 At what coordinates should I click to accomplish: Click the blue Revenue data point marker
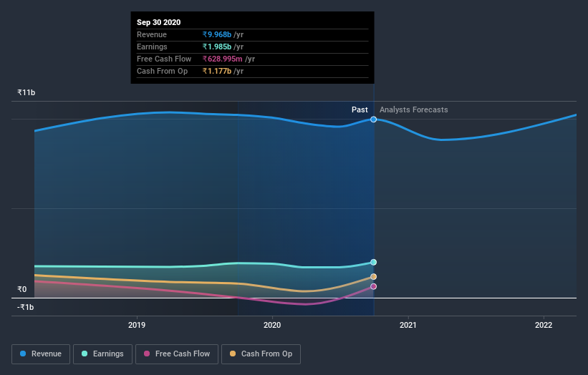click(x=374, y=119)
